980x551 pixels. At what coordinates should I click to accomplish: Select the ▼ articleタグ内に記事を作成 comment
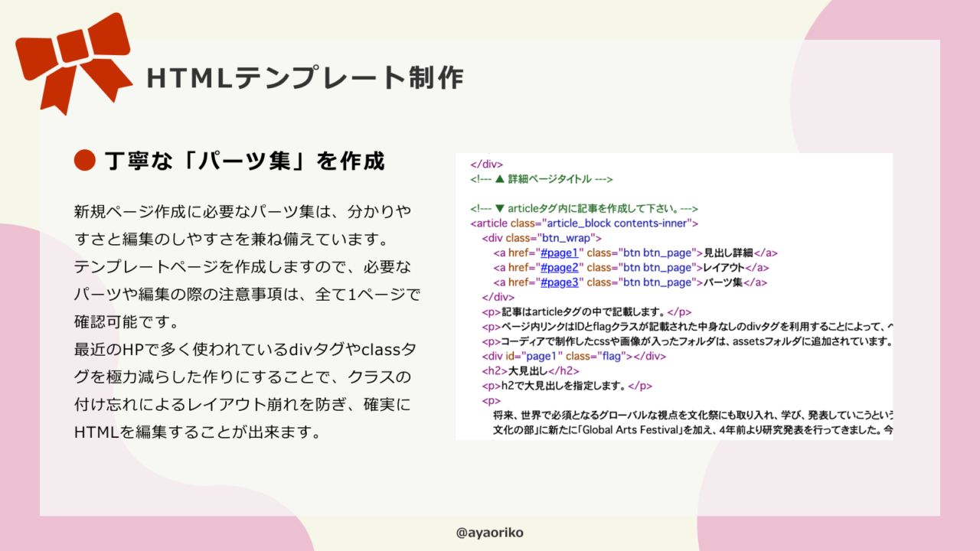584,209
